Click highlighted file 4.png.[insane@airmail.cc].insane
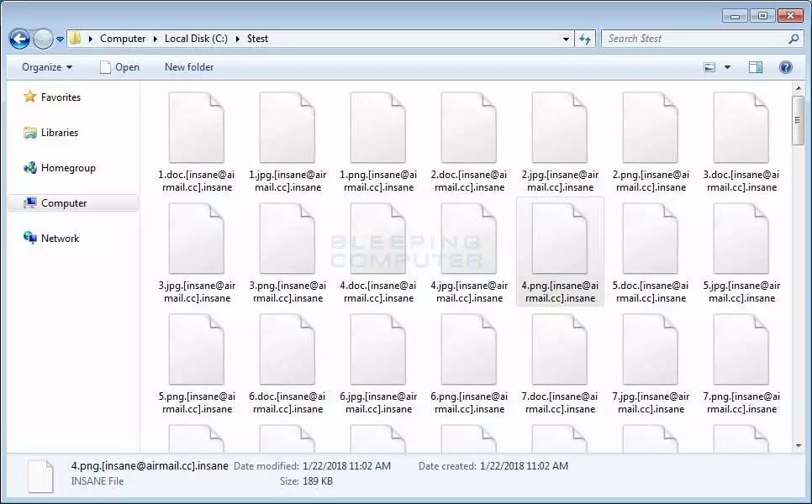 click(561, 252)
